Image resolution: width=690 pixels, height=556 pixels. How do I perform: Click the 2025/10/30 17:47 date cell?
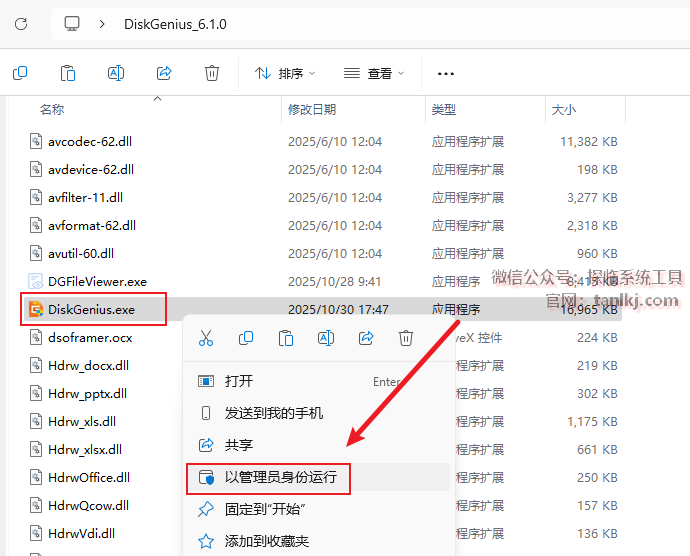pos(338,309)
